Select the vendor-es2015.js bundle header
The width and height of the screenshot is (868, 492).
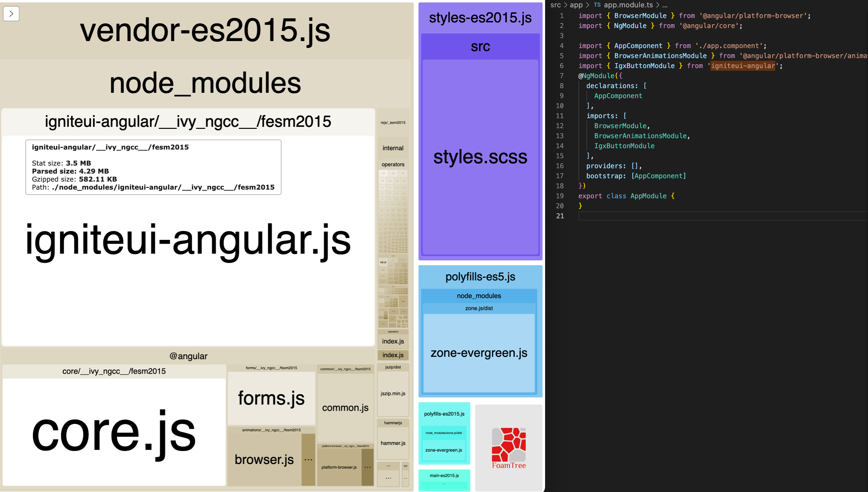coord(205,30)
